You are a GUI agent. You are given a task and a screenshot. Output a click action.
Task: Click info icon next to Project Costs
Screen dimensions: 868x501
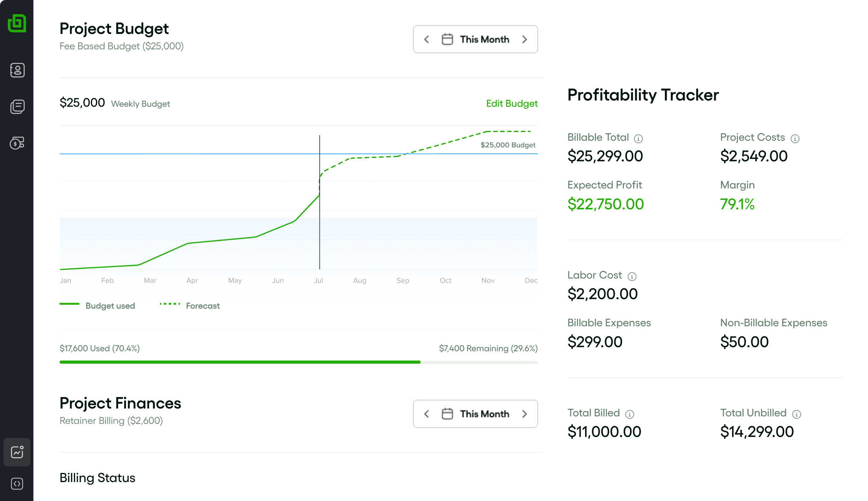795,139
